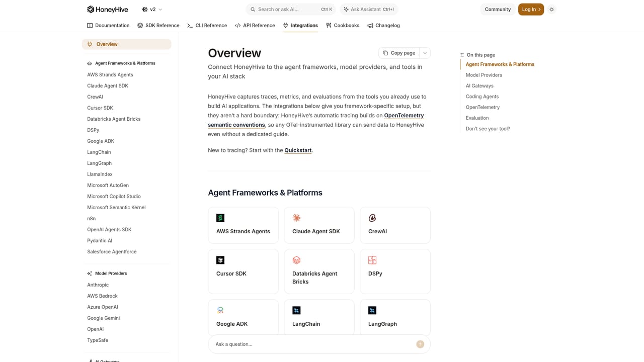Click the On this page list icon
644x362 pixels.
(462, 55)
